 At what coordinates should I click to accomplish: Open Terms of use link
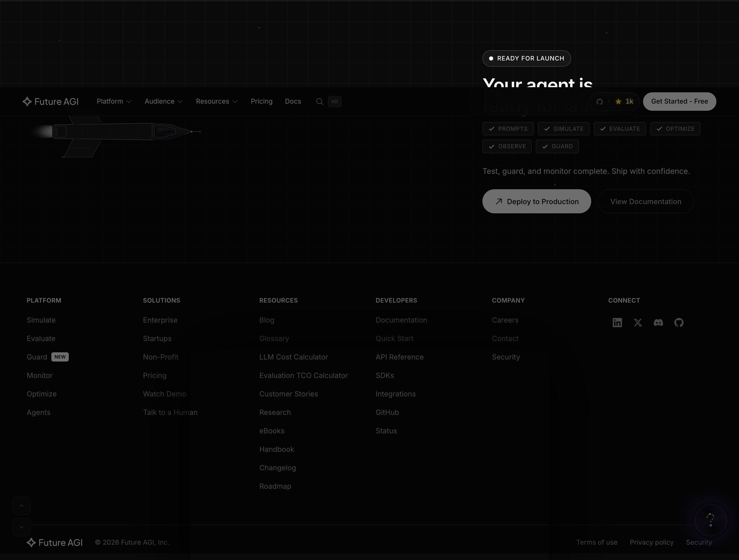(x=597, y=542)
